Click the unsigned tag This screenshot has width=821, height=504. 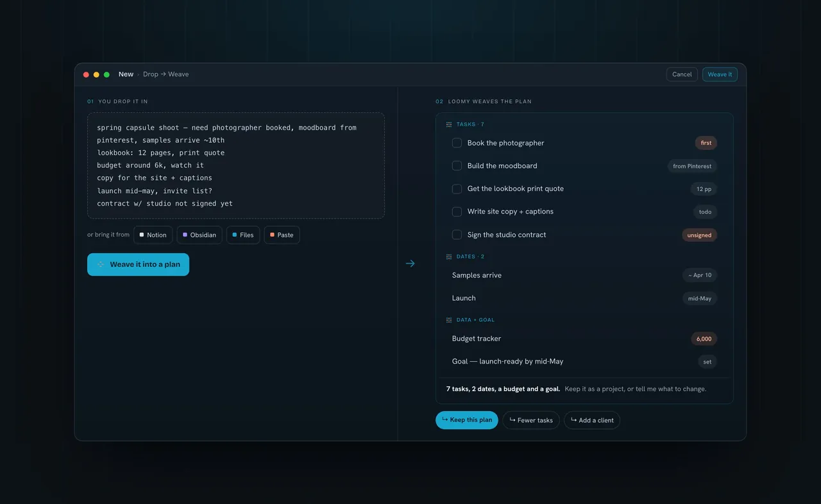pyautogui.click(x=699, y=235)
